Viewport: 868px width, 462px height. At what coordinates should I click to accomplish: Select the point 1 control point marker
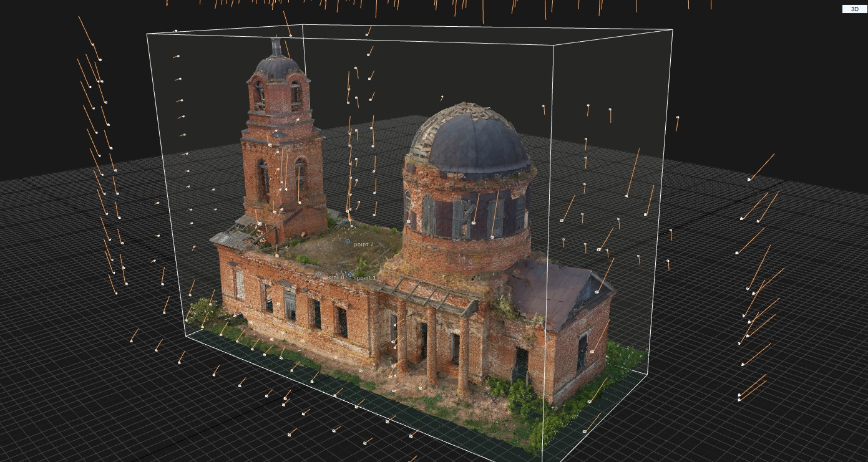[x=350, y=274]
